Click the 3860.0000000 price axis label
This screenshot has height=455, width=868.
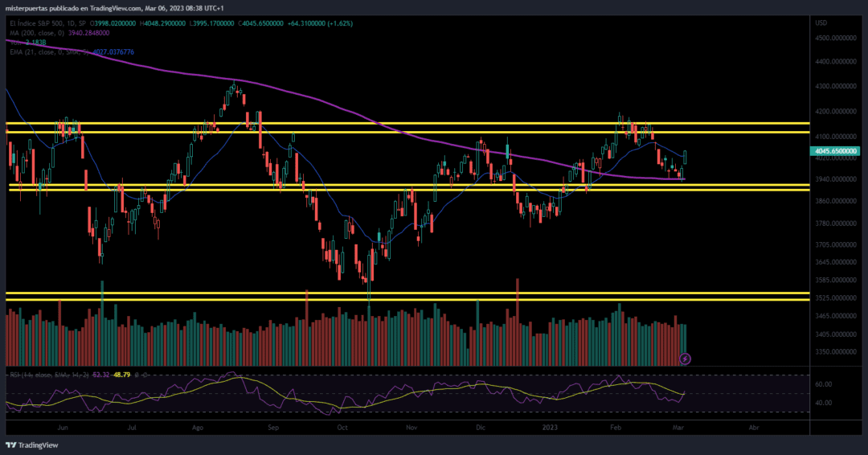836,201
